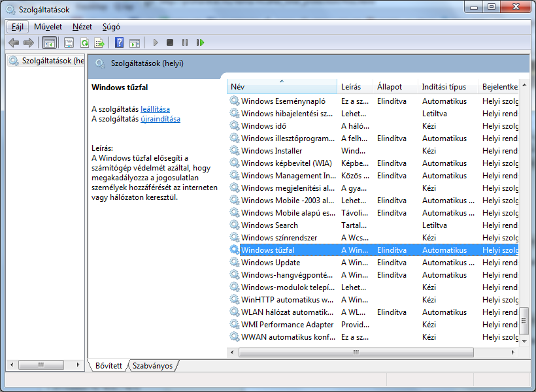536x392 pixels.
Task: Click gear icon in Szolgáltatások (helyi) header
Action: coord(100,63)
